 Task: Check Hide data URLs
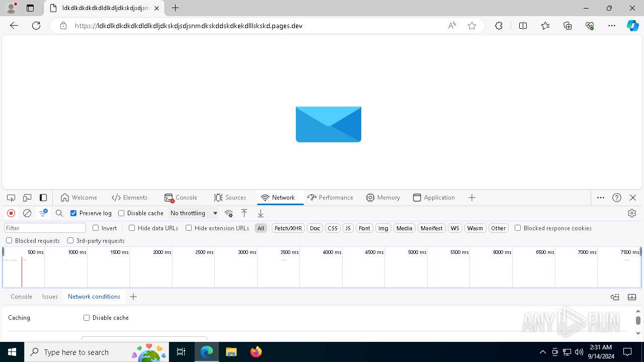point(132,228)
